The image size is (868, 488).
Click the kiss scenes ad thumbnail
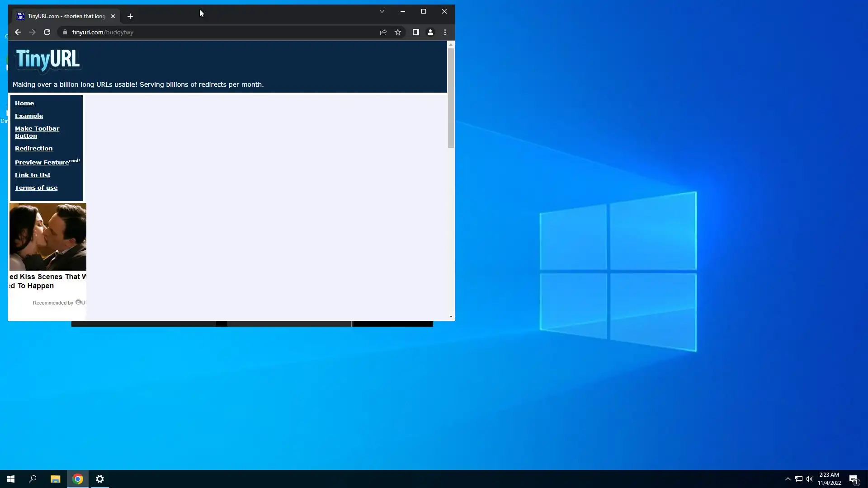click(x=48, y=237)
